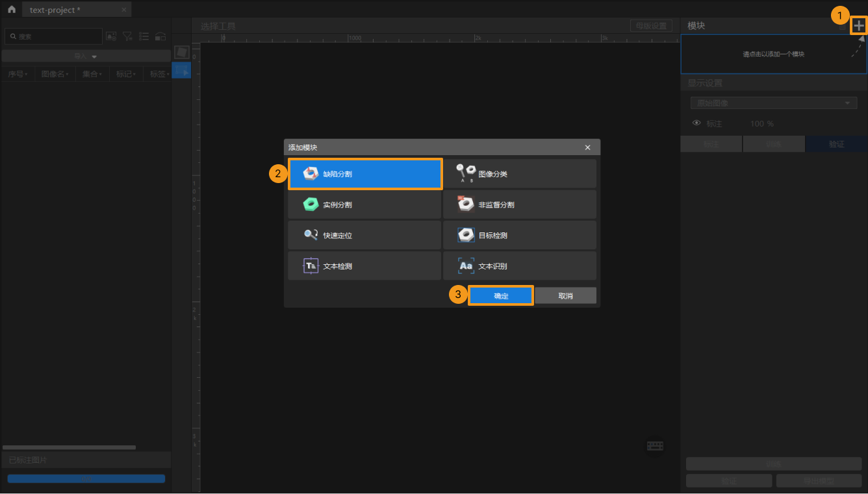Open the filter funnel icon

tap(127, 36)
